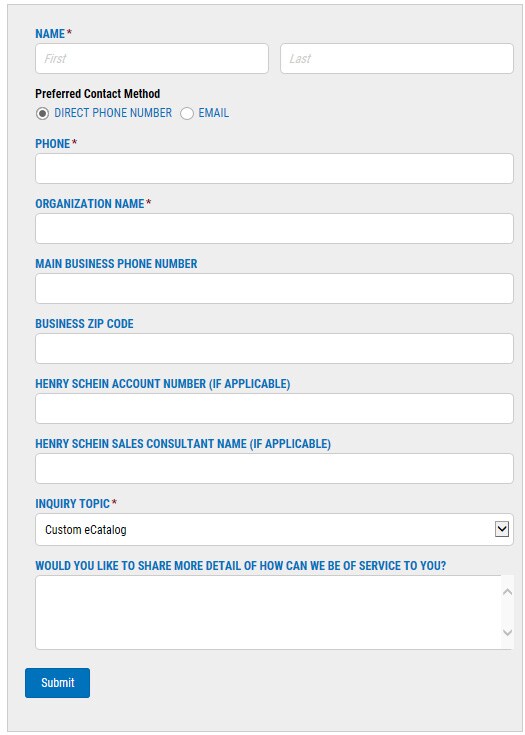This screenshot has width=525, height=735.
Task: Click the textarea vertical scrollbar track
Action: pyautogui.click(x=507, y=612)
